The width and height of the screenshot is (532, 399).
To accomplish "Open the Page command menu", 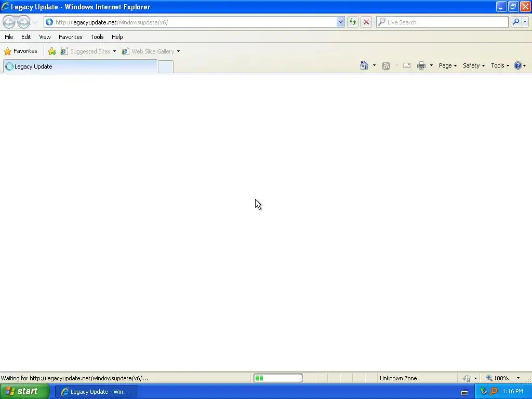I will pos(447,65).
